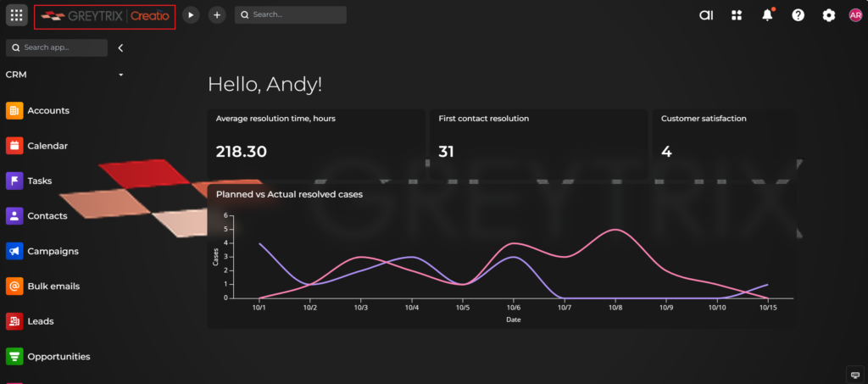Click the Search app input box

pos(57,48)
